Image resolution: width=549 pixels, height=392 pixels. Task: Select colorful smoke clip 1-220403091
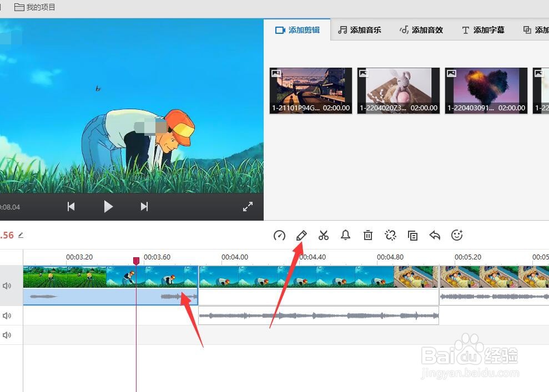pos(486,90)
